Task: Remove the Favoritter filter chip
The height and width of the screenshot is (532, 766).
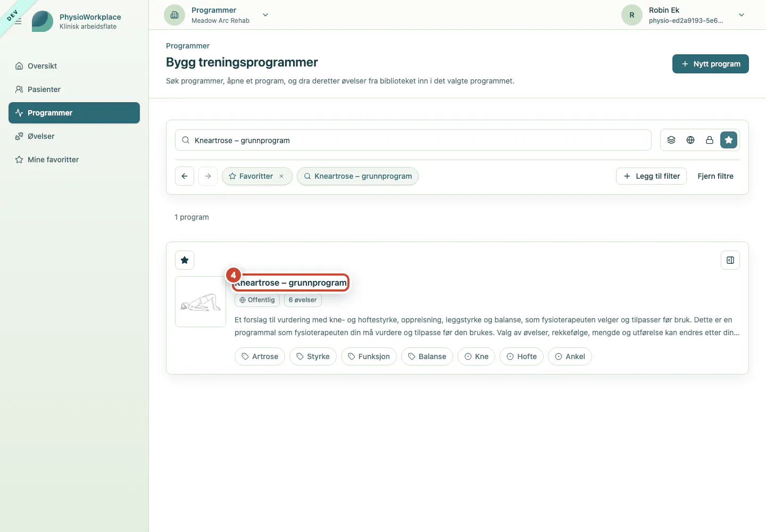Action: click(x=281, y=176)
